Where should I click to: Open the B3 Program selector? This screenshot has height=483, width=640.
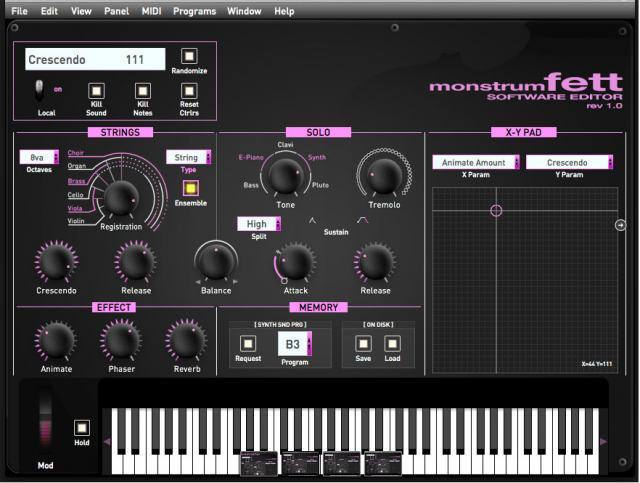tap(295, 344)
